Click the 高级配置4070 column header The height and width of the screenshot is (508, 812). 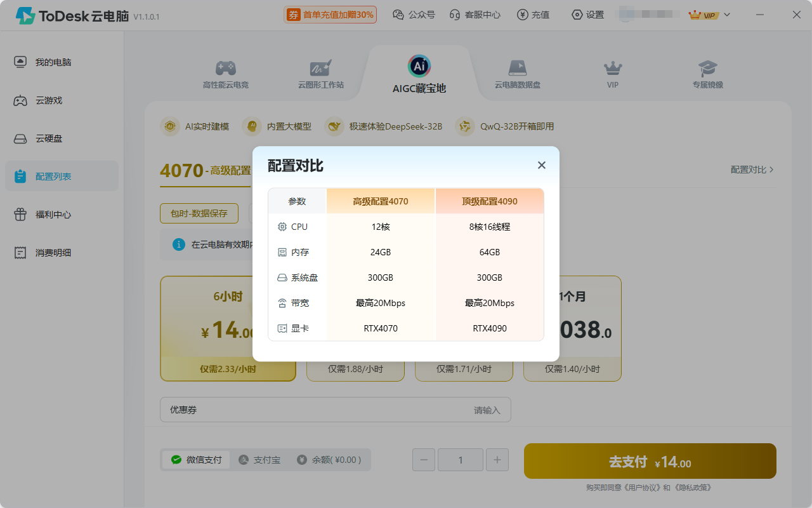click(x=381, y=201)
